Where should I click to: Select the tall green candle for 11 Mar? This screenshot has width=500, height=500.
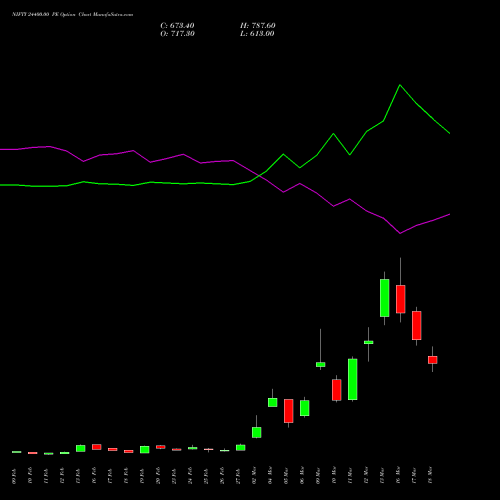pos(352,379)
